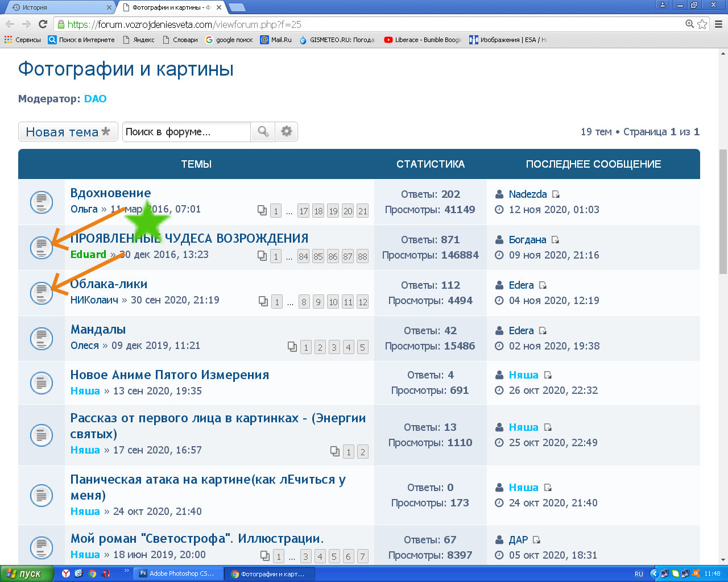Image resolution: width=728 pixels, height=582 pixels.
Task: Click the forum search magnifier button
Action: click(263, 132)
